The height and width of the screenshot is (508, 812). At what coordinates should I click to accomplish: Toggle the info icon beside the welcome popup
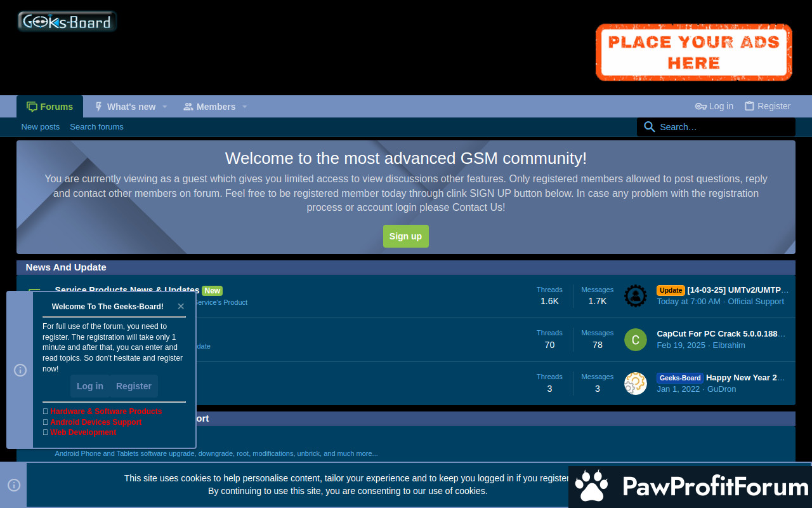coord(20,370)
